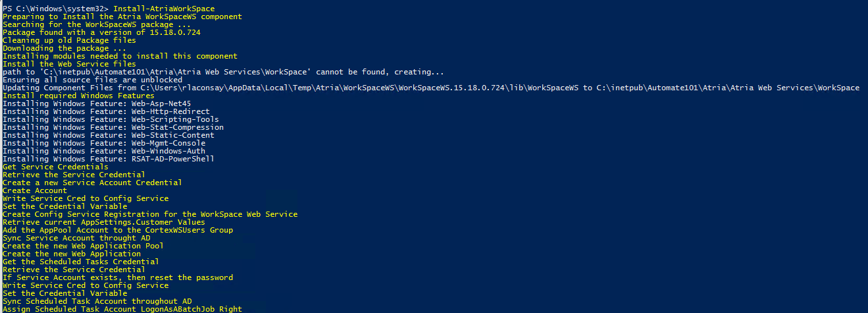
Task: Click the 'Cleaning up old Package files' line
Action: click(69, 40)
